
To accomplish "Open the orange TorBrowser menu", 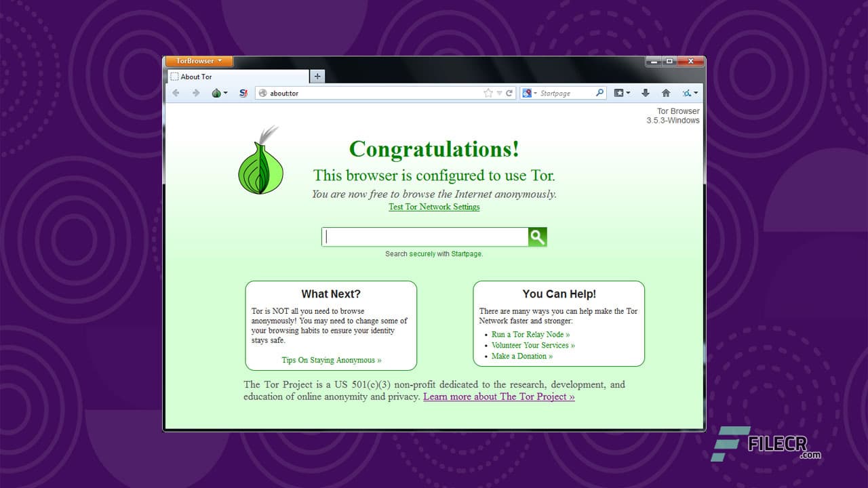I will pyautogui.click(x=198, y=61).
